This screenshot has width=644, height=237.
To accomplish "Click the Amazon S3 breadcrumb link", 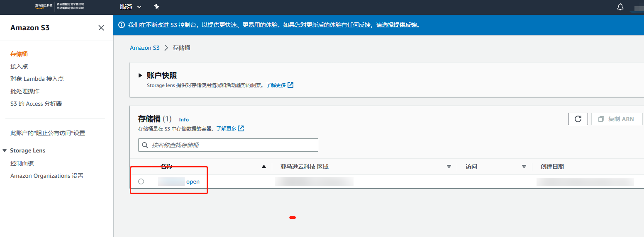I will pyautogui.click(x=145, y=48).
